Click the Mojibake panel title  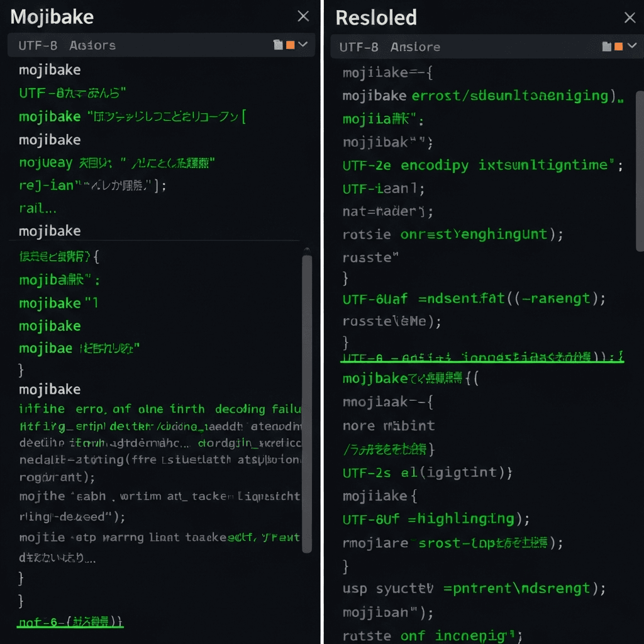[52, 17]
